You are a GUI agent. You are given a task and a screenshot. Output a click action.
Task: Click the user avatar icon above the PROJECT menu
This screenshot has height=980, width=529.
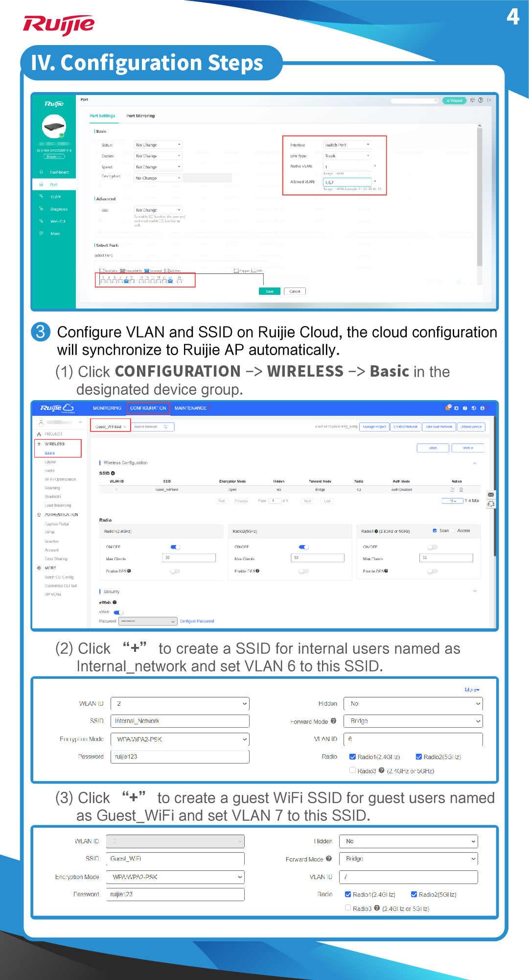tap(41, 422)
